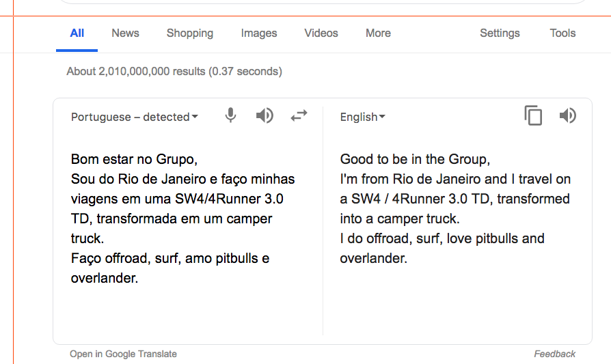Click the results count statistics text
611x364 pixels.
click(174, 71)
